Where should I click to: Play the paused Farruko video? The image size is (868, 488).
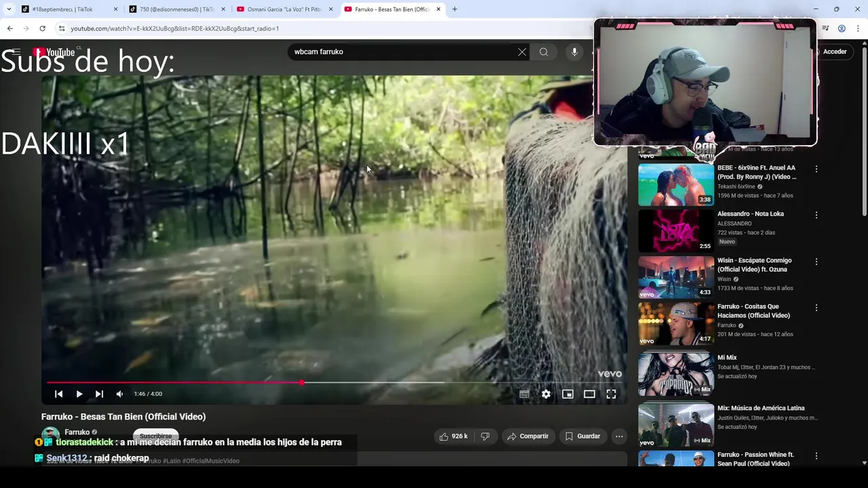(x=79, y=394)
